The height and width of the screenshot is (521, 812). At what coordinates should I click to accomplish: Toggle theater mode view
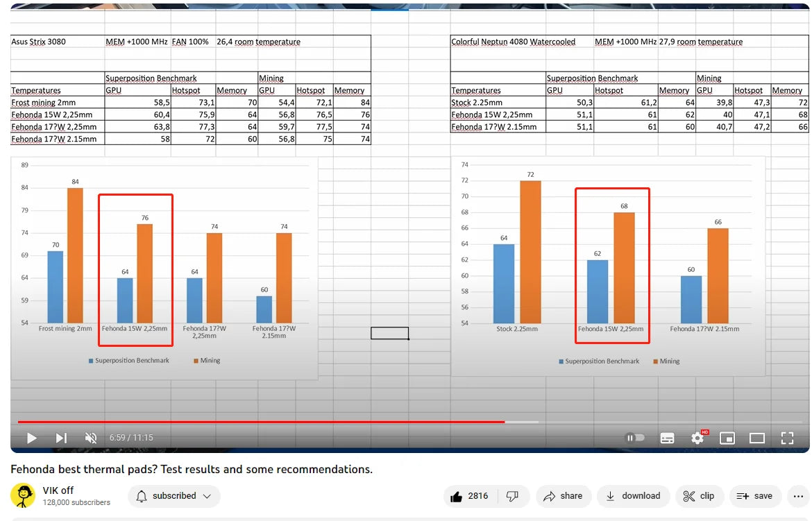[756, 438]
